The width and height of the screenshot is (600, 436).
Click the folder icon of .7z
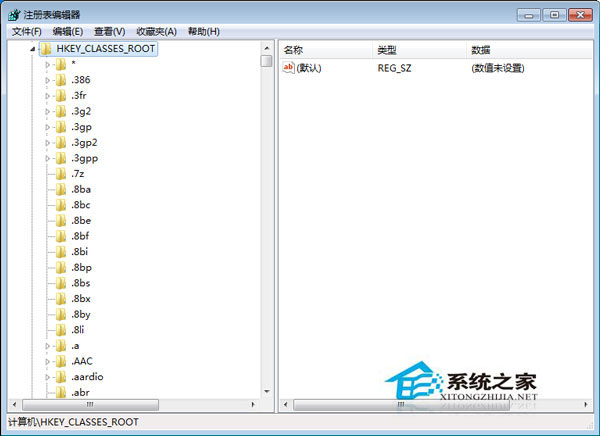tap(61, 174)
